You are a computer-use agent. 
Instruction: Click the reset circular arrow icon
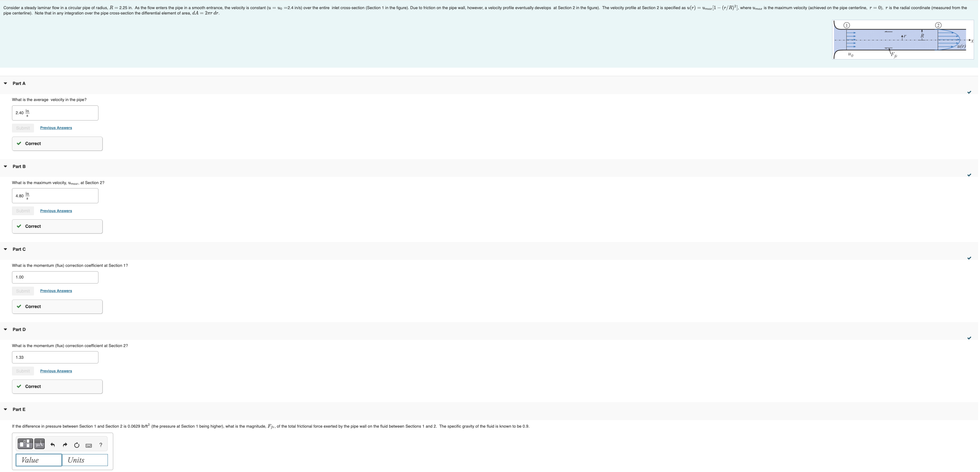(76, 445)
